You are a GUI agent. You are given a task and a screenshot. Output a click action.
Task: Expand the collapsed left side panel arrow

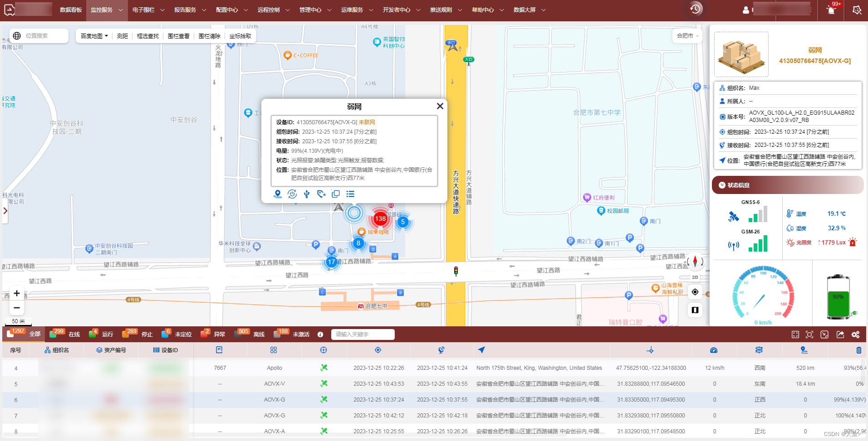point(5,211)
